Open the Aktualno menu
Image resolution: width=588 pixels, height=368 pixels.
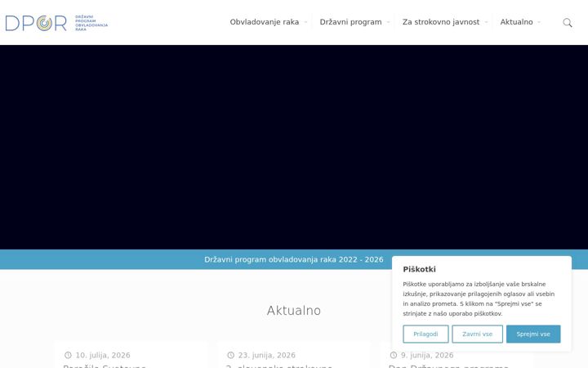pyautogui.click(x=516, y=22)
